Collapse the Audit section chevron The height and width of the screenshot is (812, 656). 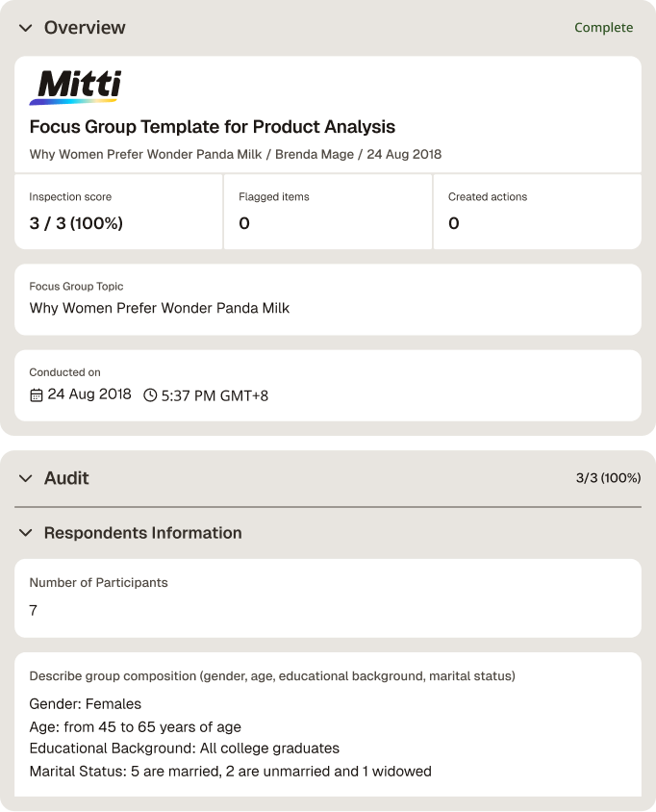(25, 478)
